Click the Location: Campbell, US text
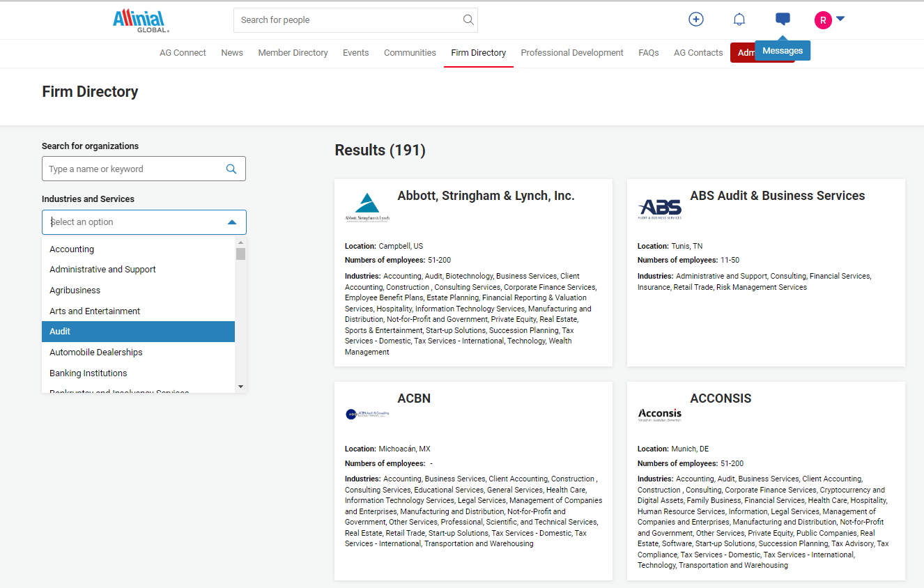The image size is (924, 588). tap(384, 246)
